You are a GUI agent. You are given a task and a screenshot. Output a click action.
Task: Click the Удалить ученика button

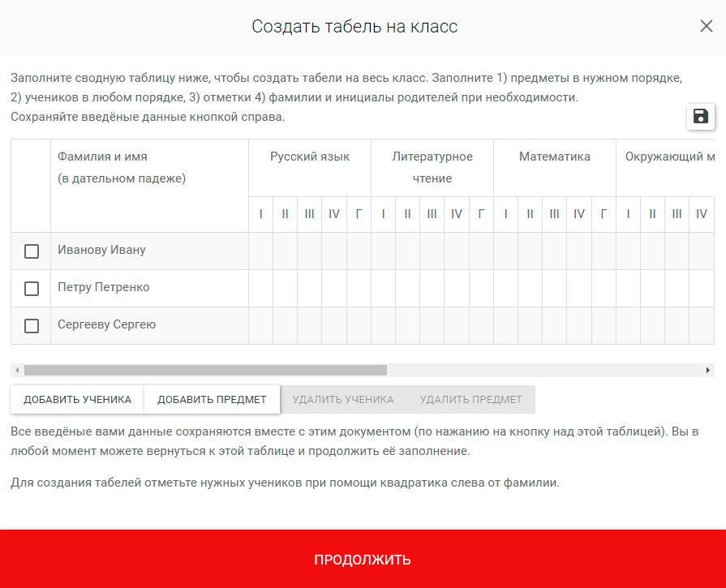coord(343,400)
